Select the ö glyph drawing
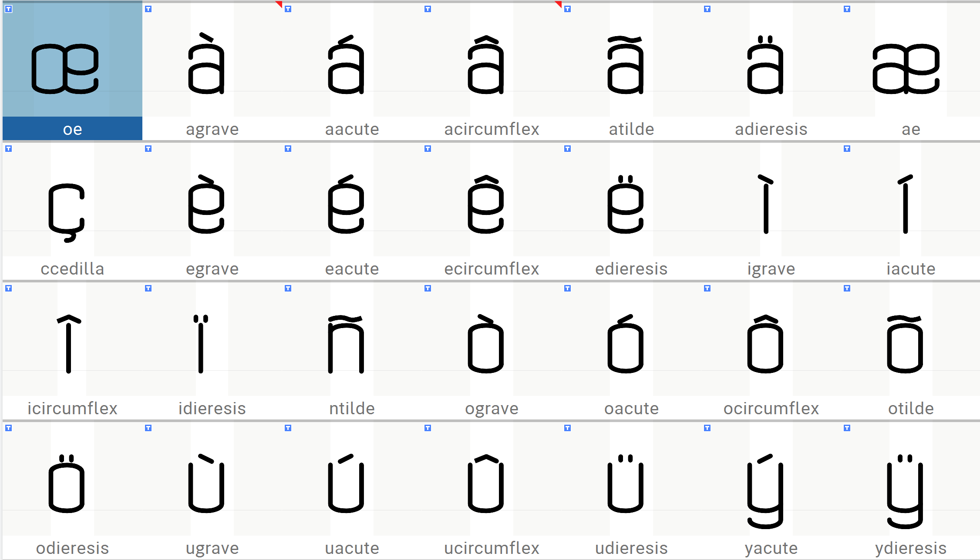The image size is (980, 560). click(x=66, y=484)
